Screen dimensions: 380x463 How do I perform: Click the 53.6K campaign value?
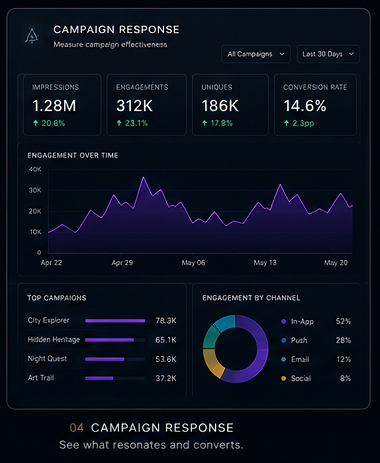click(x=166, y=359)
